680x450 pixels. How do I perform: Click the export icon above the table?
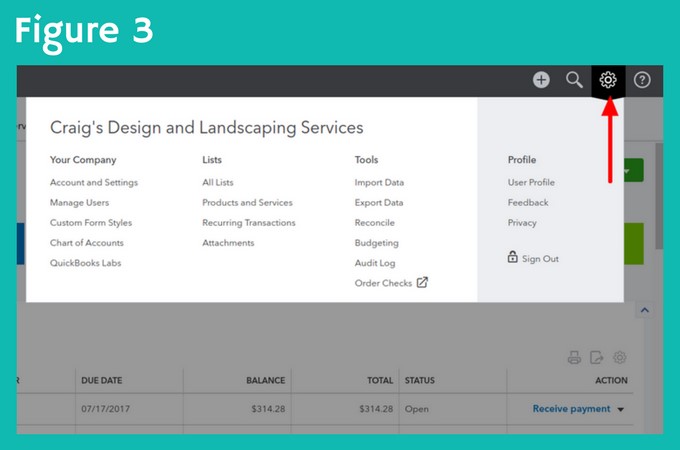[597, 358]
